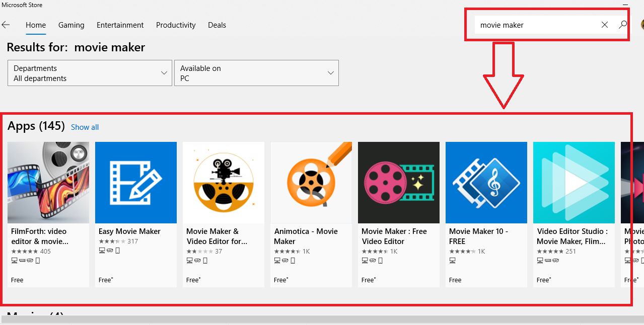The height and width of the screenshot is (325, 644).
Task: Click PC device icon under Movie Maker 10
Action: click(452, 261)
